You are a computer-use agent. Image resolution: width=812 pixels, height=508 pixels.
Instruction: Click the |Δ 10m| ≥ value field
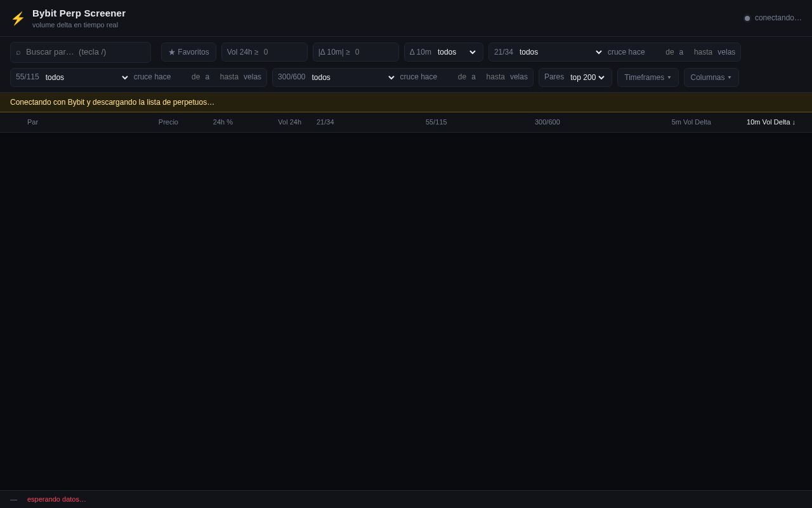(x=373, y=52)
